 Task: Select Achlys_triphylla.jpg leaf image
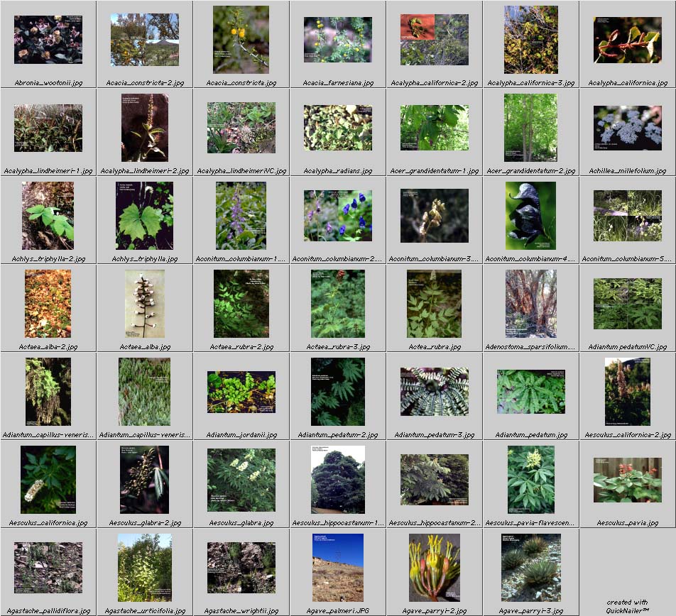(145, 216)
